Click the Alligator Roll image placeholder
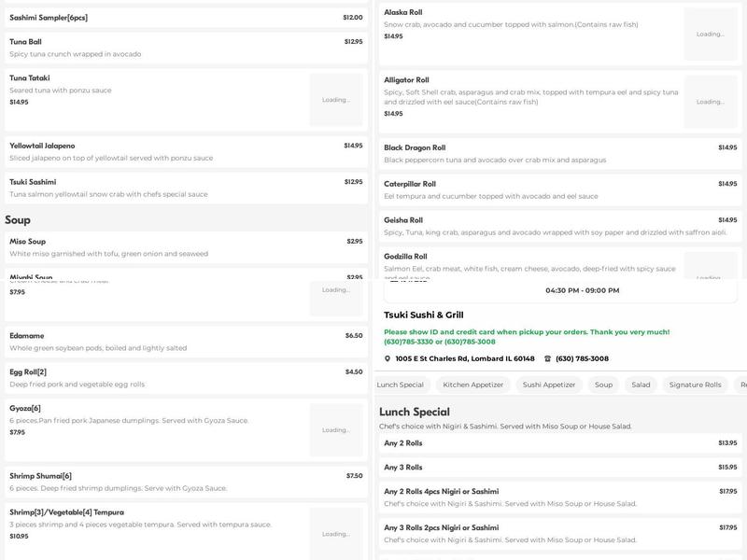Screen dimensions: 747x560 click(710, 102)
